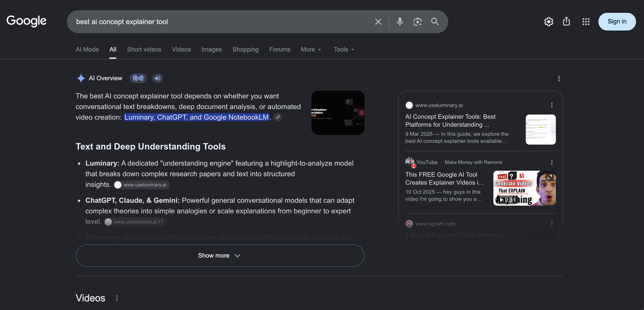Screen dimensions: 644x310
Task: Listen to AI Overview with speaker icon
Action: point(157,78)
